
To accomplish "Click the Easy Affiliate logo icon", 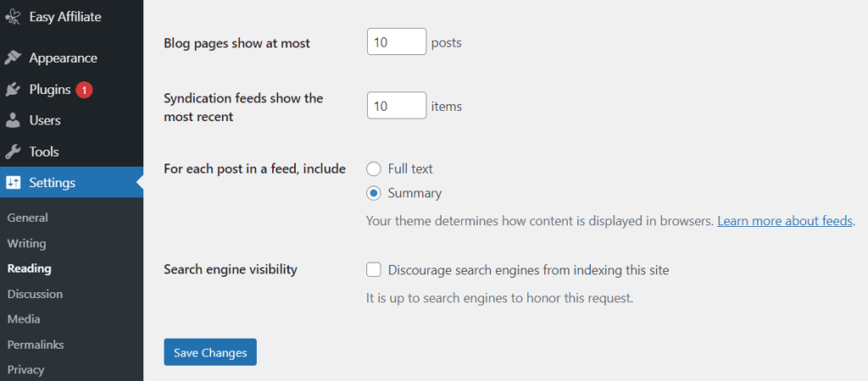I will tap(12, 17).
